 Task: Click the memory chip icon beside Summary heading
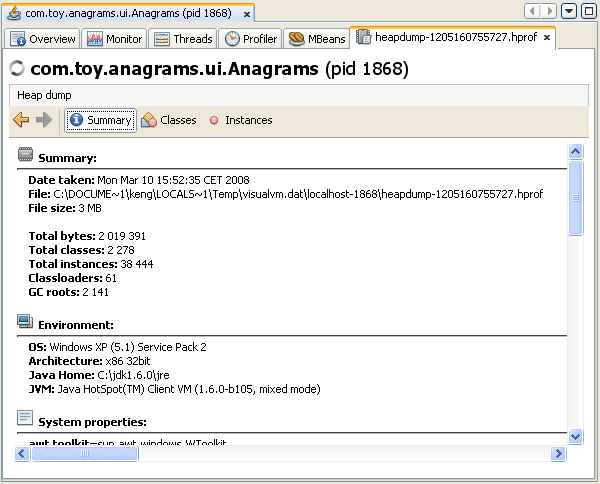(25, 156)
